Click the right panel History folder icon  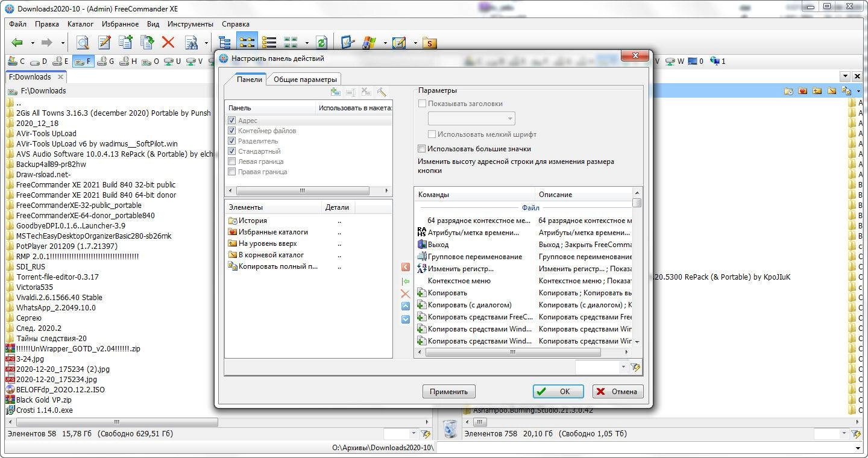(x=788, y=91)
